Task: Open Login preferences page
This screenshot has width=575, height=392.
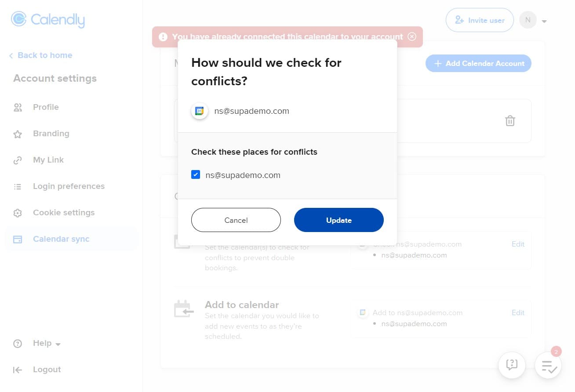Action: (69, 186)
